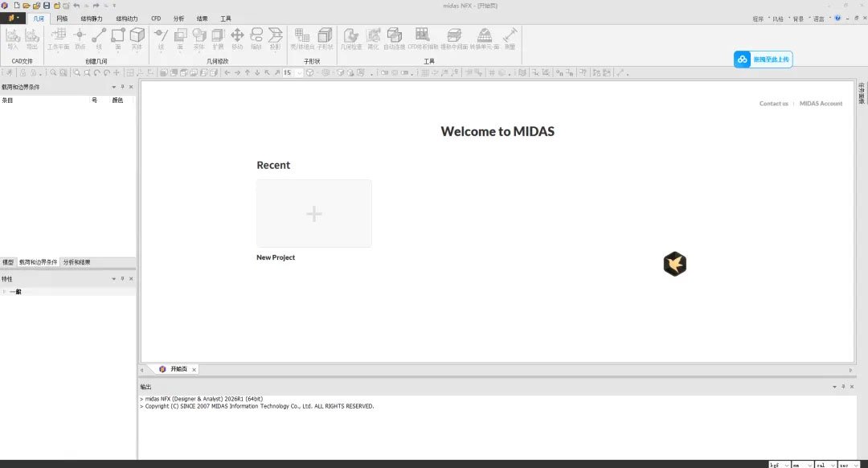Open the midas application menu button

click(x=13, y=18)
